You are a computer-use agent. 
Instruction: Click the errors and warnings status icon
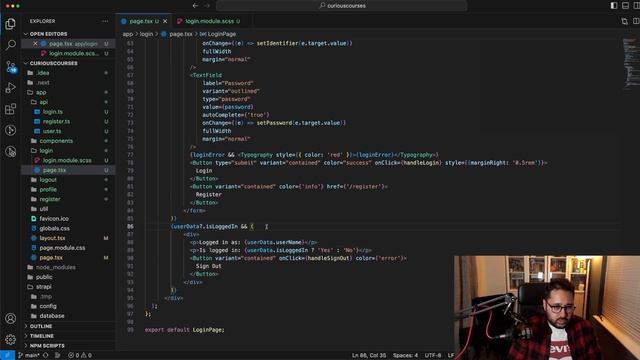pyautogui.click(x=80, y=356)
